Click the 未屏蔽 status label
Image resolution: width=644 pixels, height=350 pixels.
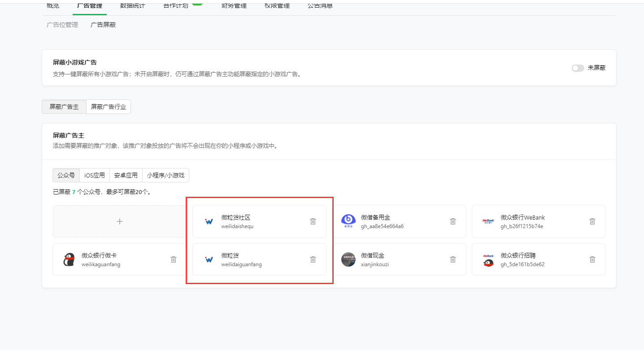(x=596, y=68)
